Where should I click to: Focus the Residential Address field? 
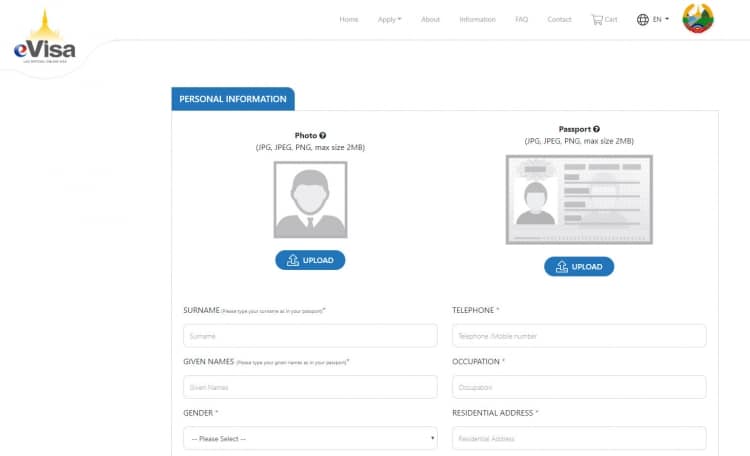[579, 438]
